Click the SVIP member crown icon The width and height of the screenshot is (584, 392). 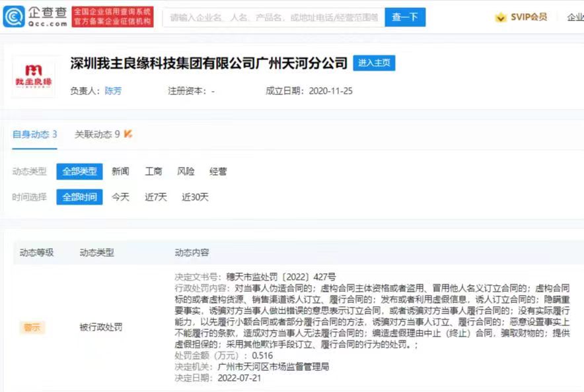(501, 17)
